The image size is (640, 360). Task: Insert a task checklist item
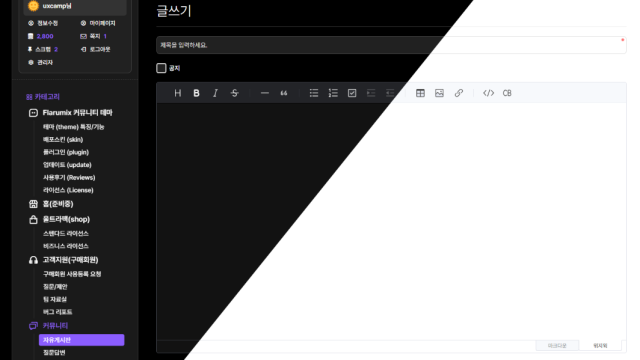click(352, 93)
